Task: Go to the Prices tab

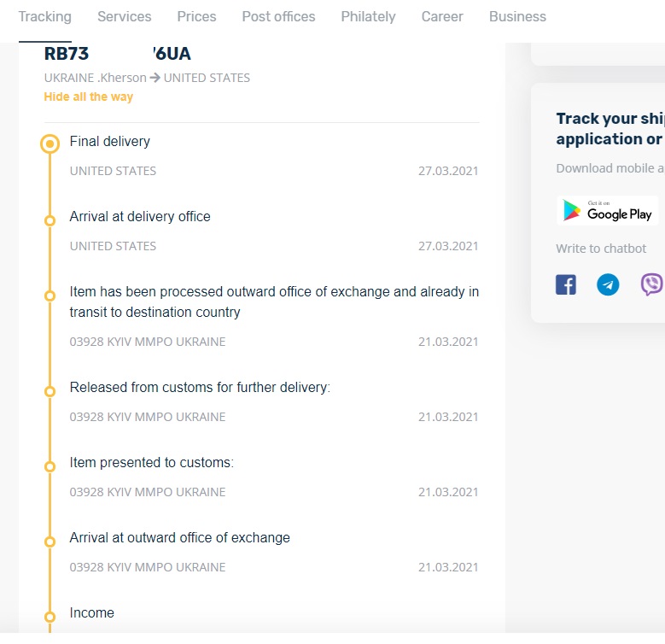Action: click(x=196, y=16)
